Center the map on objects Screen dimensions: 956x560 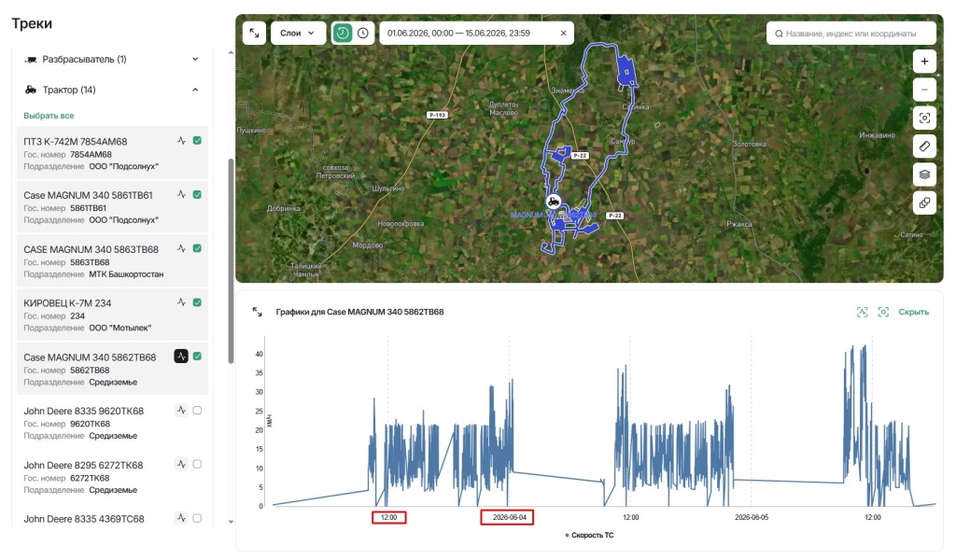point(924,119)
